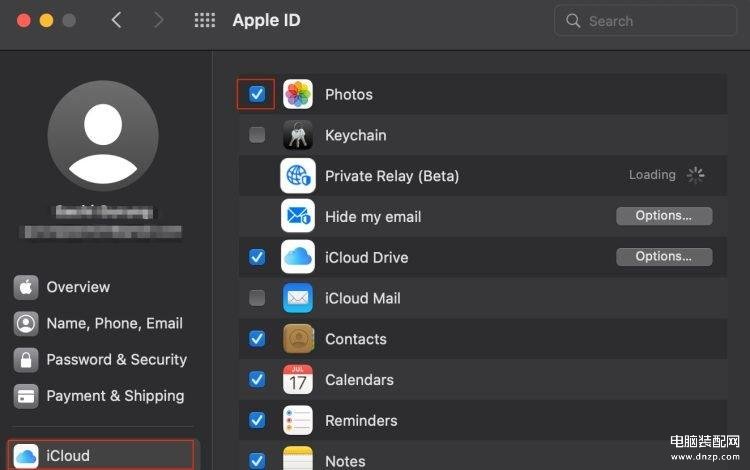This screenshot has width=750, height=470.
Task: Click the Photos app icon
Action: click(298, 94)
